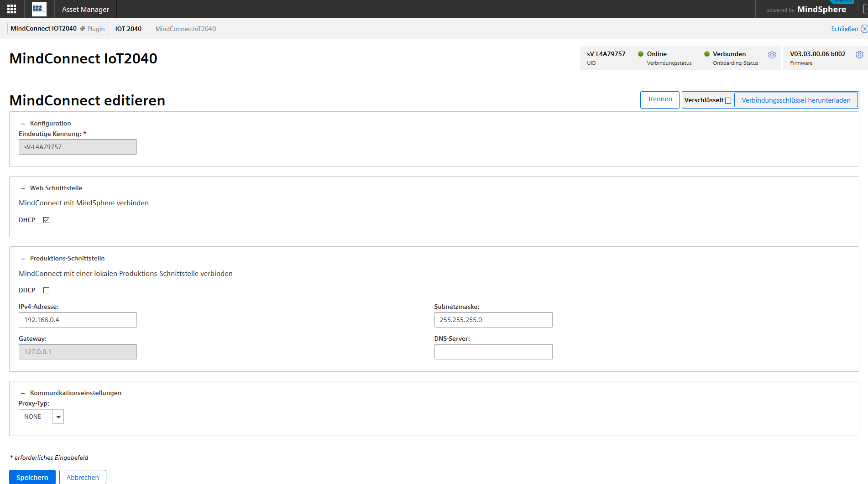Click the Plugin puzzle piece icon

83,29
